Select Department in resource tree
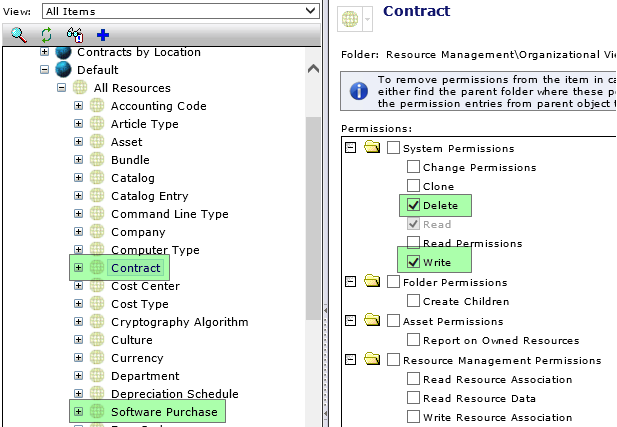 coord(145,376)
